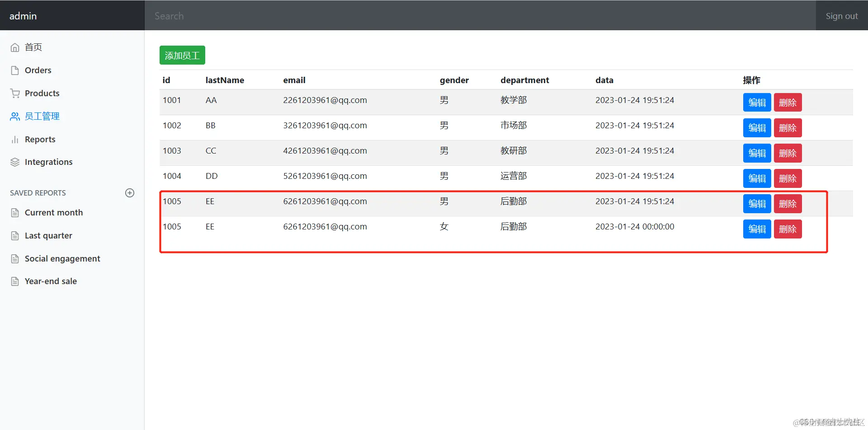Delete employee 1003 CC with 删除
Image resolution: width=868 pixels, height=430 pixels.
[788, 153]
